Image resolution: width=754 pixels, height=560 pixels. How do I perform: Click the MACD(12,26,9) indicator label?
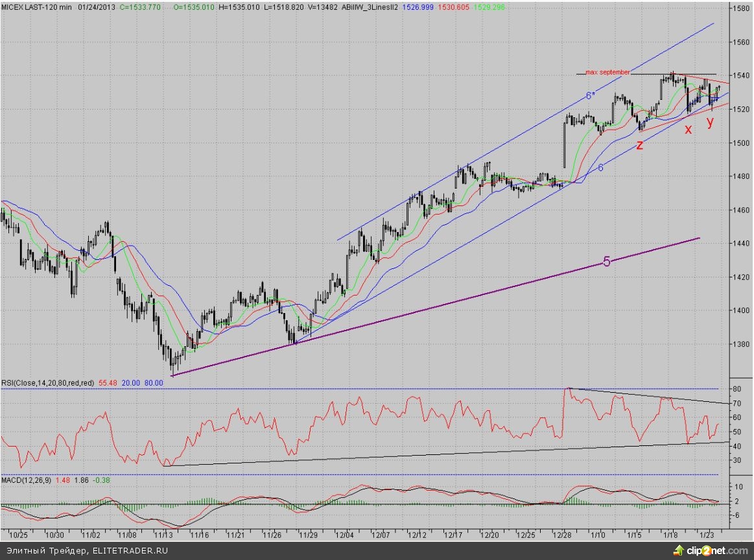click(x=25, y=480)
